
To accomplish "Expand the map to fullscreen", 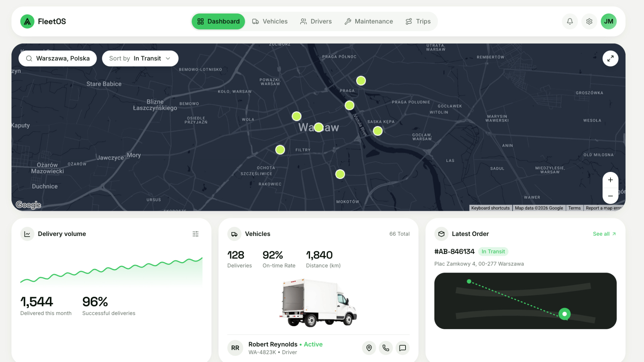I will click(x=610, y=58).
